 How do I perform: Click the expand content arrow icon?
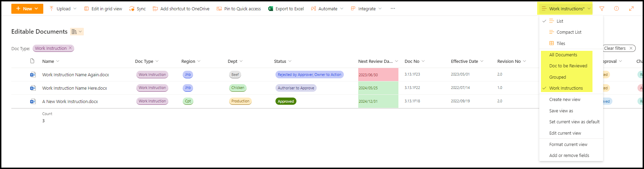(x=631, y=9)
